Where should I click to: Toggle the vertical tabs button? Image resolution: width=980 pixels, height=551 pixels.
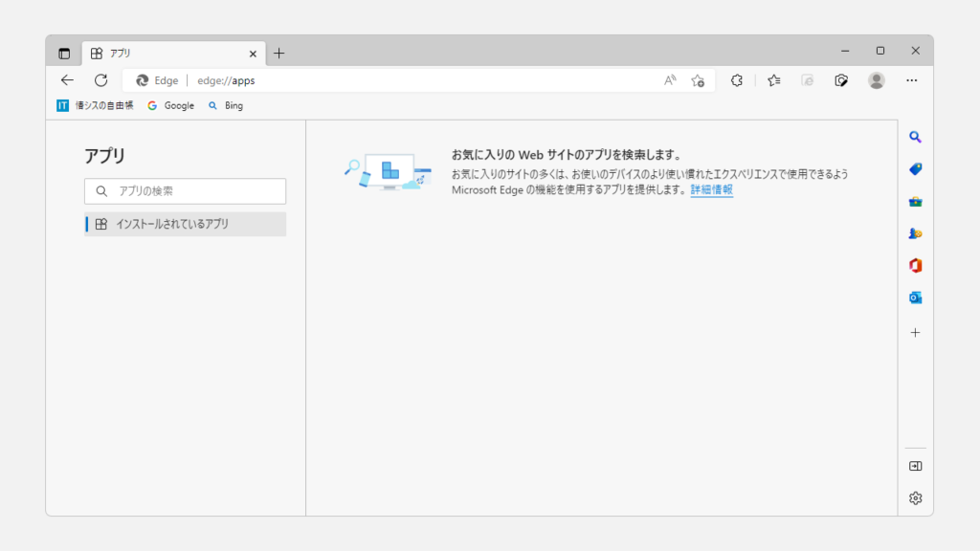(64, 54)
